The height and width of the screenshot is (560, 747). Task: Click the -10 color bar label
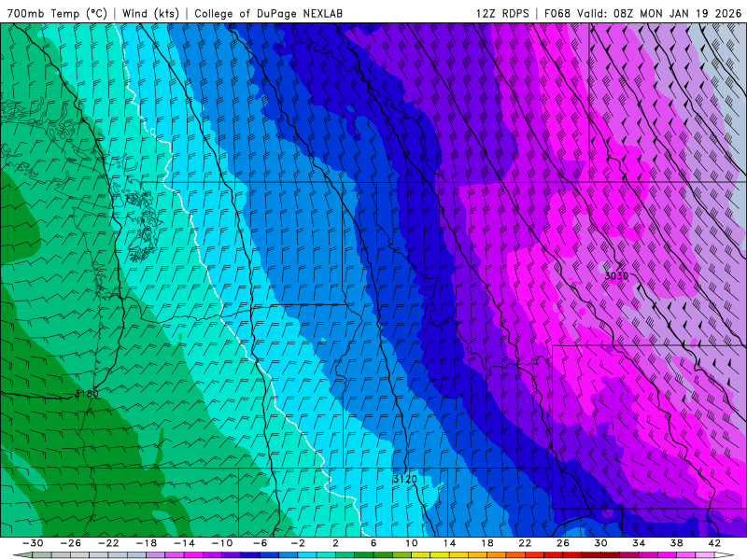pyautogui.click(x=222, y=543)
